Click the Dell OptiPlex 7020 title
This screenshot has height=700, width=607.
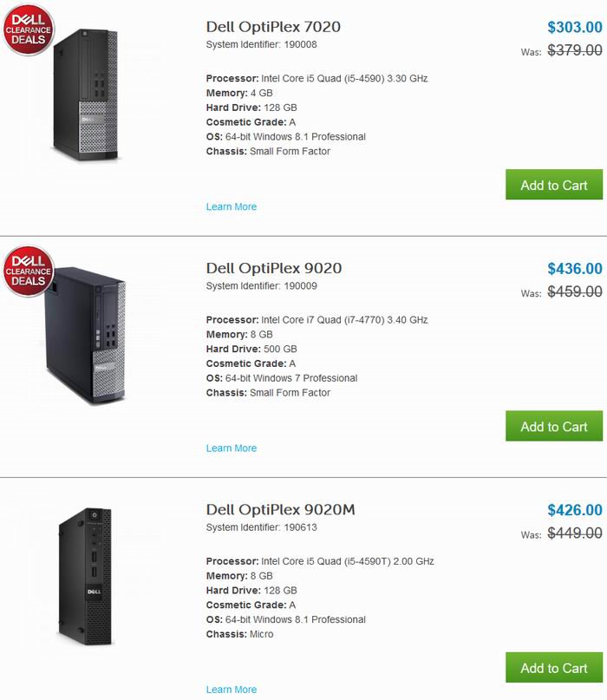(273, 27)
